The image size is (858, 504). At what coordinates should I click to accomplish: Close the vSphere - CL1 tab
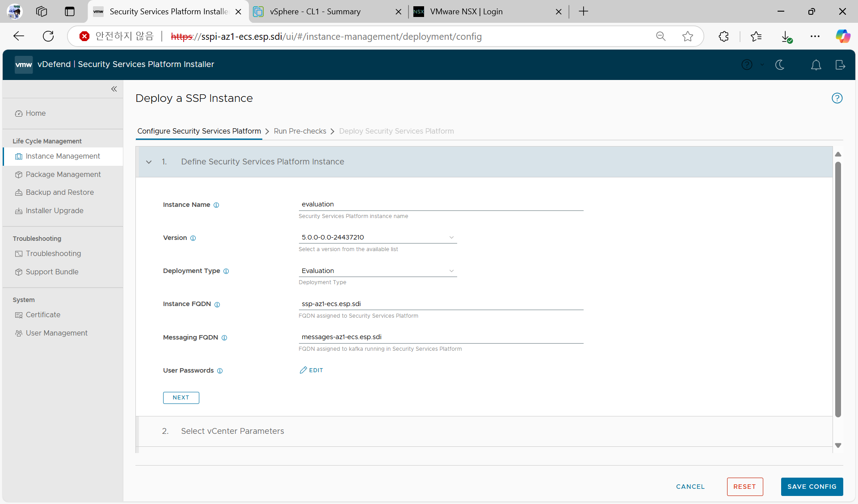click(399, 12)
